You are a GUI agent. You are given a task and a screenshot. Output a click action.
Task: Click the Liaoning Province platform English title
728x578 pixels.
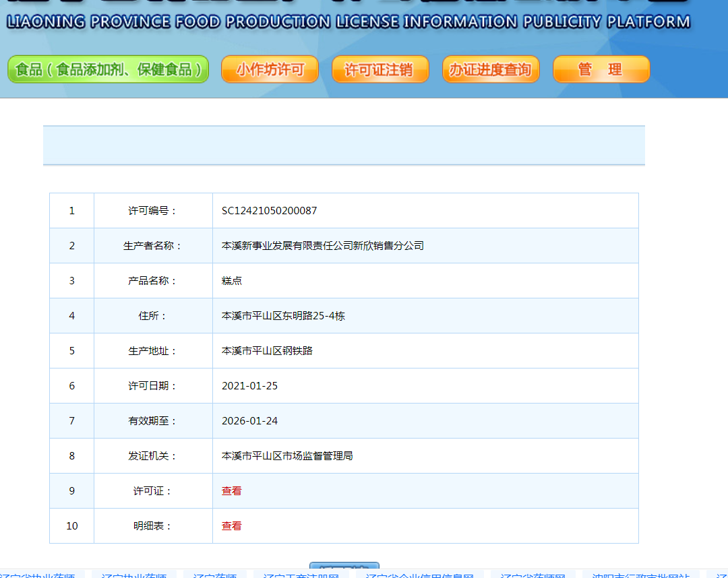(x=348, y=22)
